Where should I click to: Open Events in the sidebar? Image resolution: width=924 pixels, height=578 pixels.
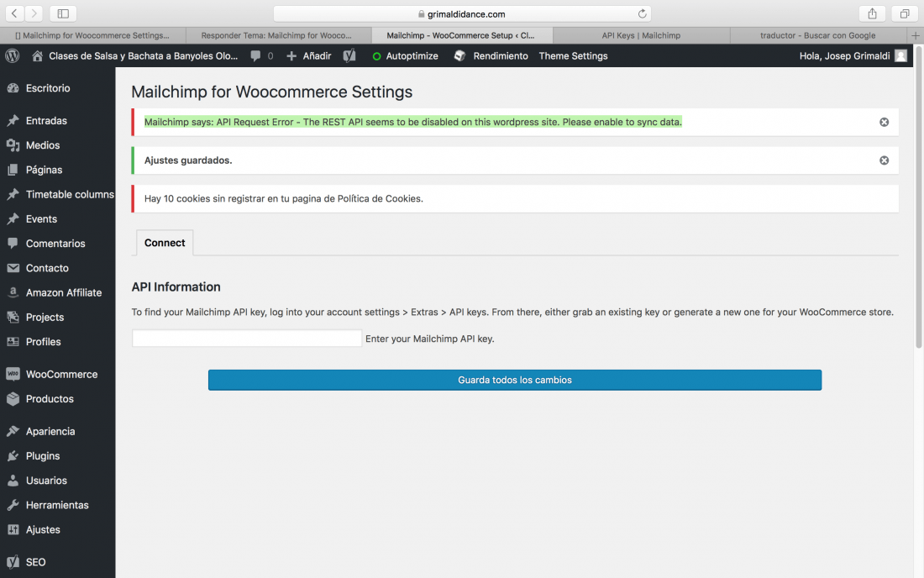coord(41,219)
